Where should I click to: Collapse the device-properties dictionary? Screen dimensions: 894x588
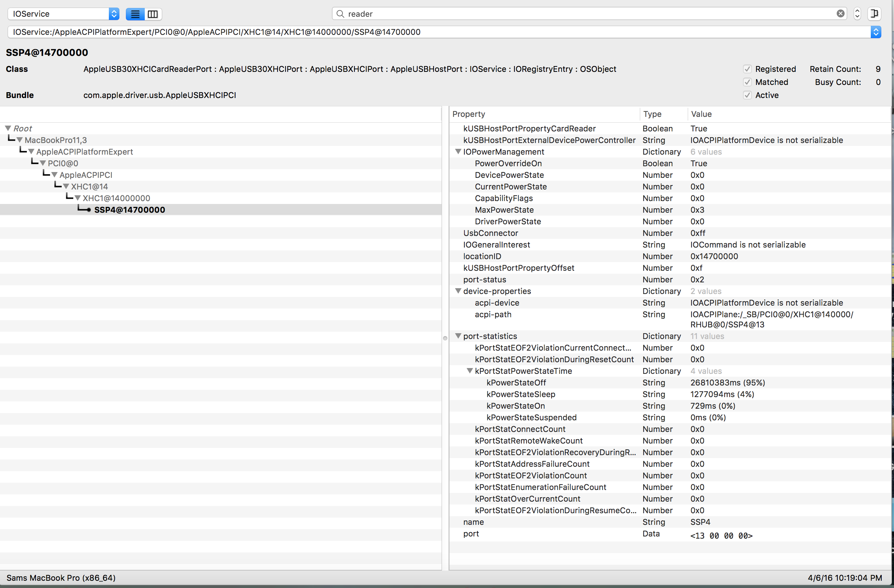(458, 291)
